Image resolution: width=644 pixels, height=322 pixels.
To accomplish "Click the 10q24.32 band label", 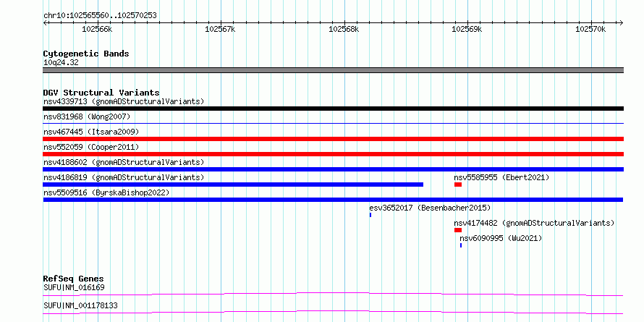I will tap(61, 63).
